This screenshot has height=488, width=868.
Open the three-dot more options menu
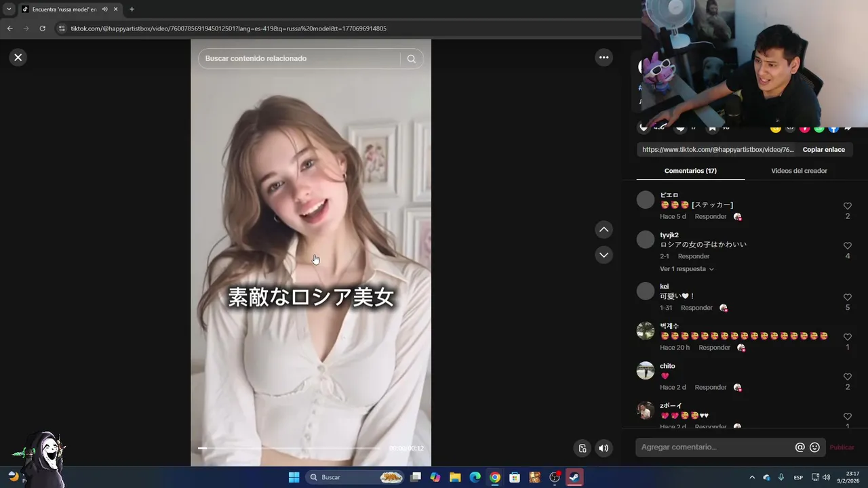tap(604, 58)
